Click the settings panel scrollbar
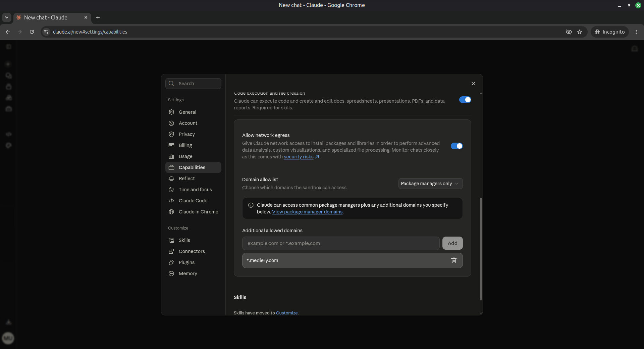 click(481, 248)
